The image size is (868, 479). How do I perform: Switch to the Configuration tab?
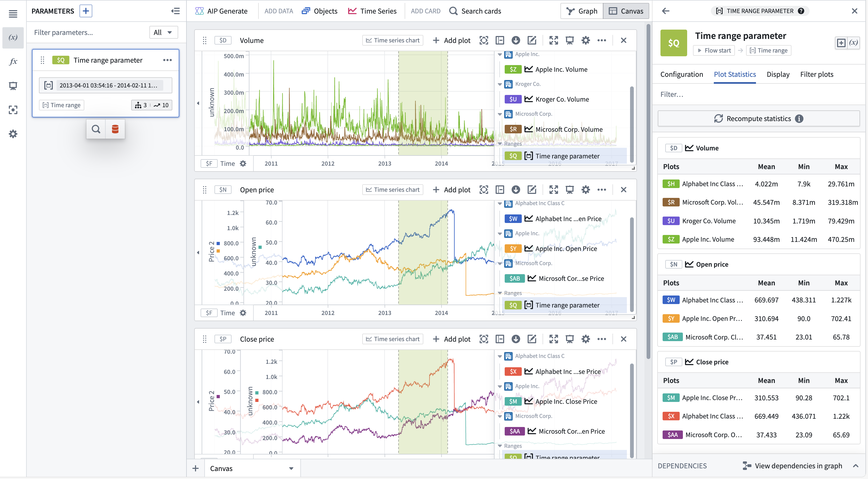[x=681, y=74]
